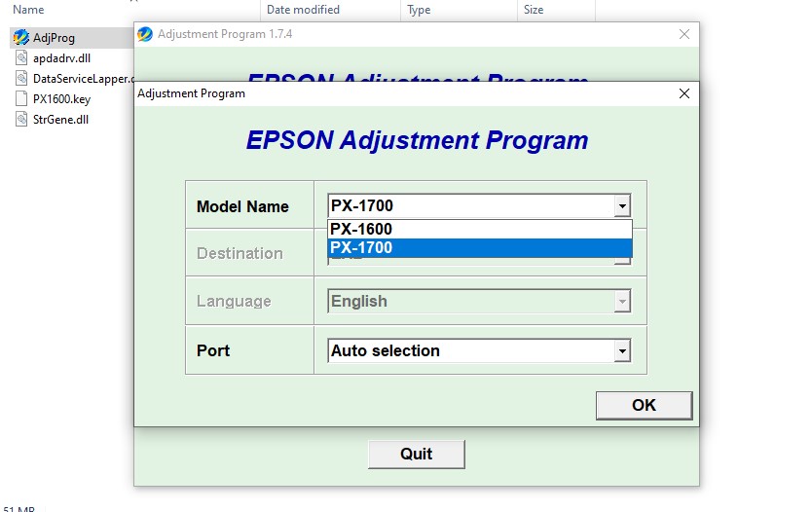
Task: Sort by the Type column header
Action: pyautogui.click(x=419, y=10)
